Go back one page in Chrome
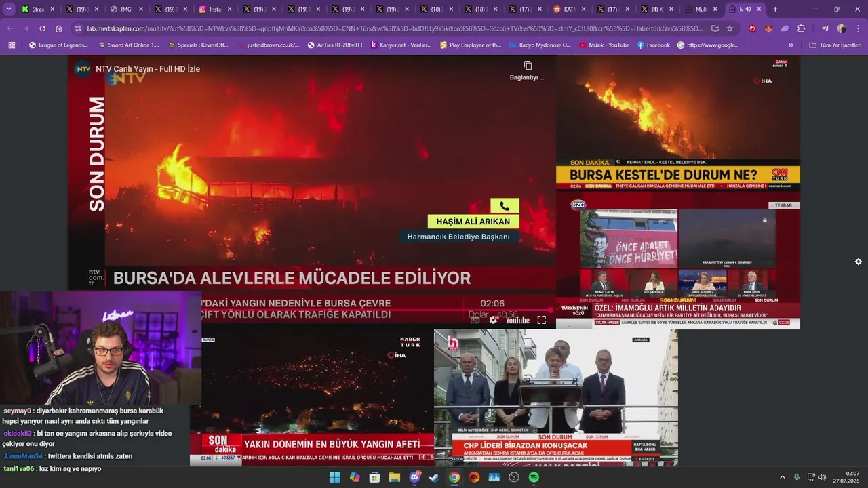The image size is (868, 488). point(10,28)
